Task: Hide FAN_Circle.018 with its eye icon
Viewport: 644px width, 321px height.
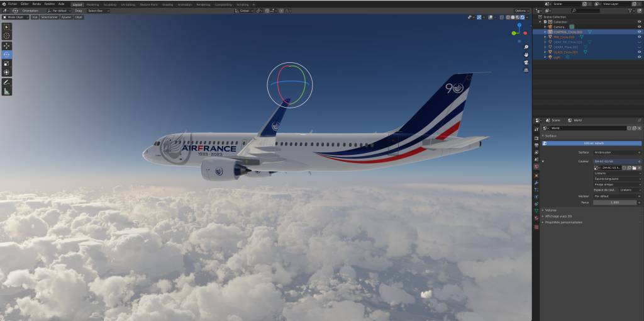Action: click(x=639, y=37)
